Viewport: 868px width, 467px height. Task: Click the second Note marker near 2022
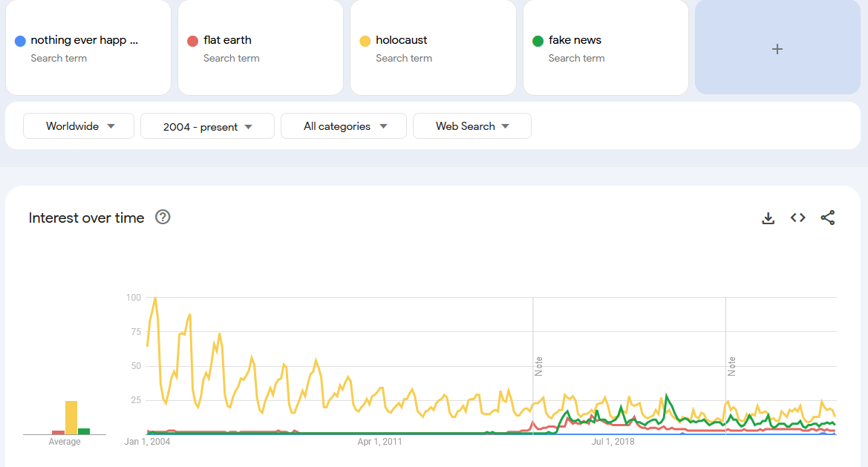[732, 366]
